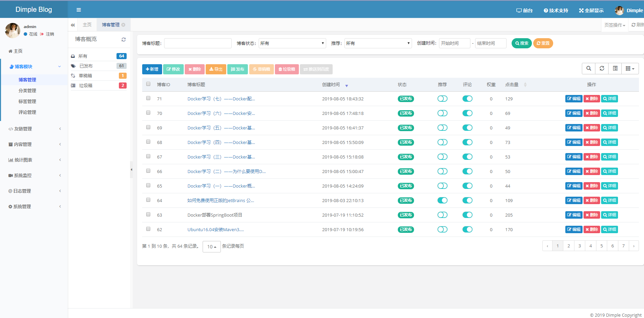Refresh the 博客概览 panel
The height and width of the screenshot is (318, 644).
coord(124,40)
